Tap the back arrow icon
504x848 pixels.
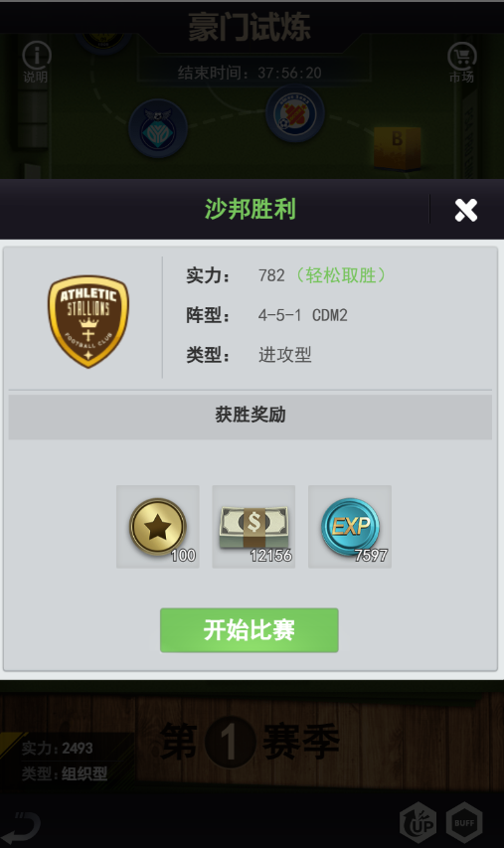(22, 825)
